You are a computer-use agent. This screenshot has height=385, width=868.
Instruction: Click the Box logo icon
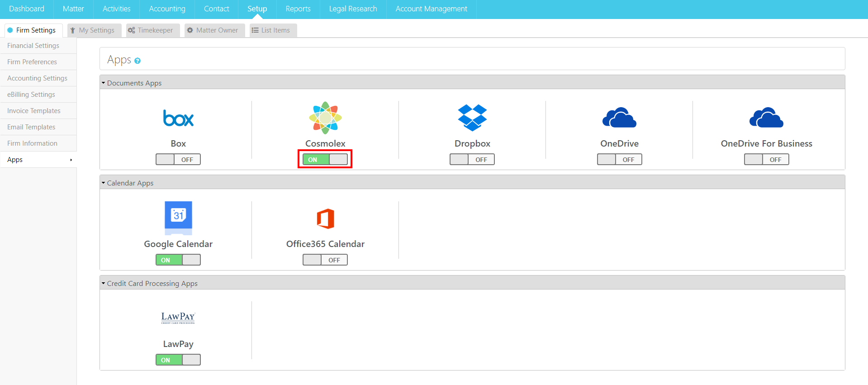[178, 119]
